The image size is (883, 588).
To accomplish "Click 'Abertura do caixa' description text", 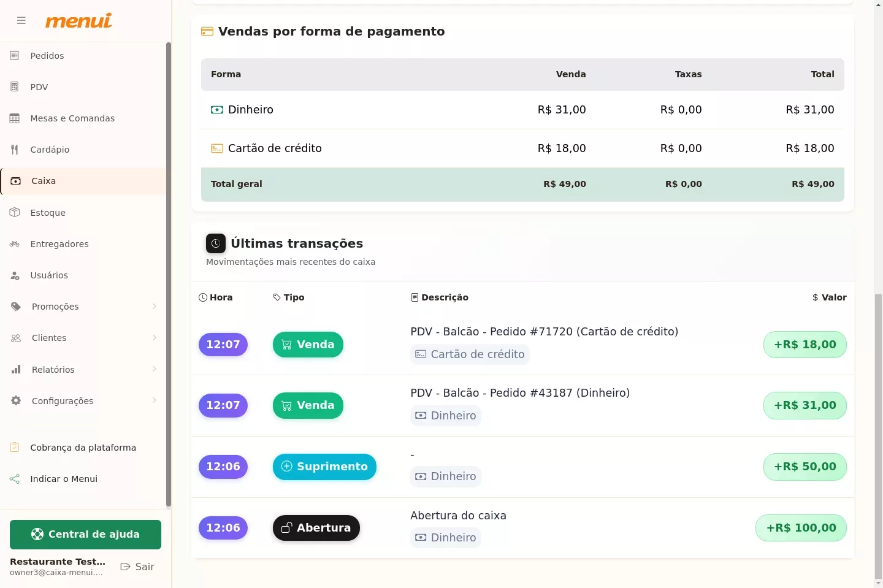I will pos(458,516).
